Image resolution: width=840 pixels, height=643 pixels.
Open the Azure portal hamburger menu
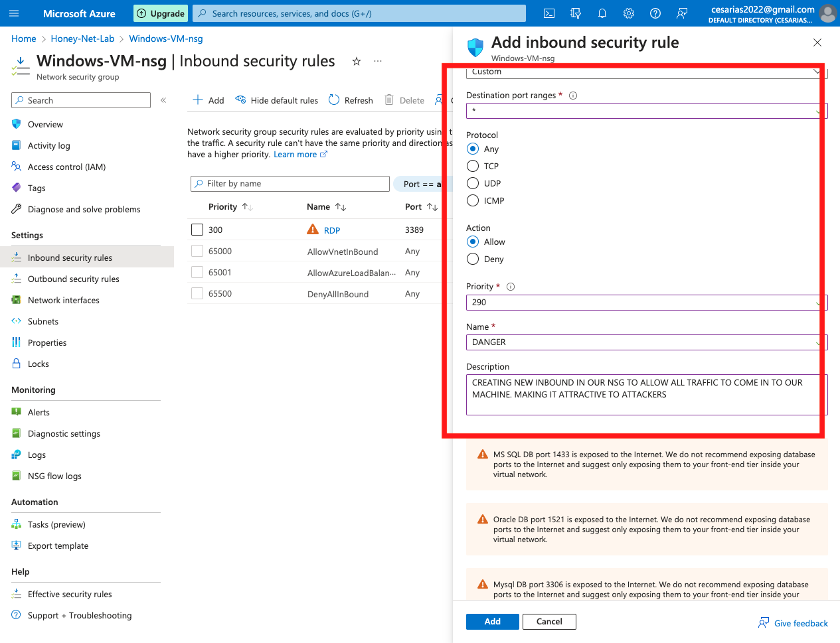tap(14, 13)
